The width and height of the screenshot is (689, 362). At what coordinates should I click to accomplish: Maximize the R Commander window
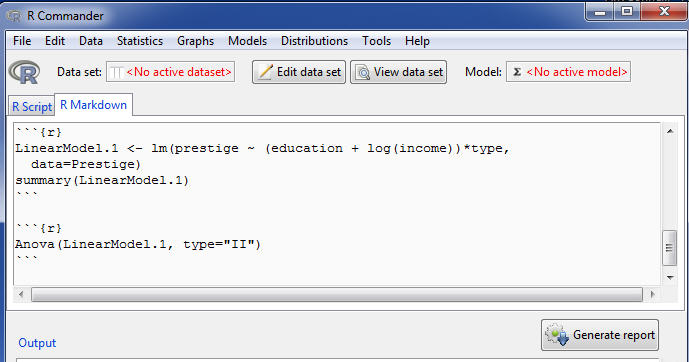click(627, 12)
